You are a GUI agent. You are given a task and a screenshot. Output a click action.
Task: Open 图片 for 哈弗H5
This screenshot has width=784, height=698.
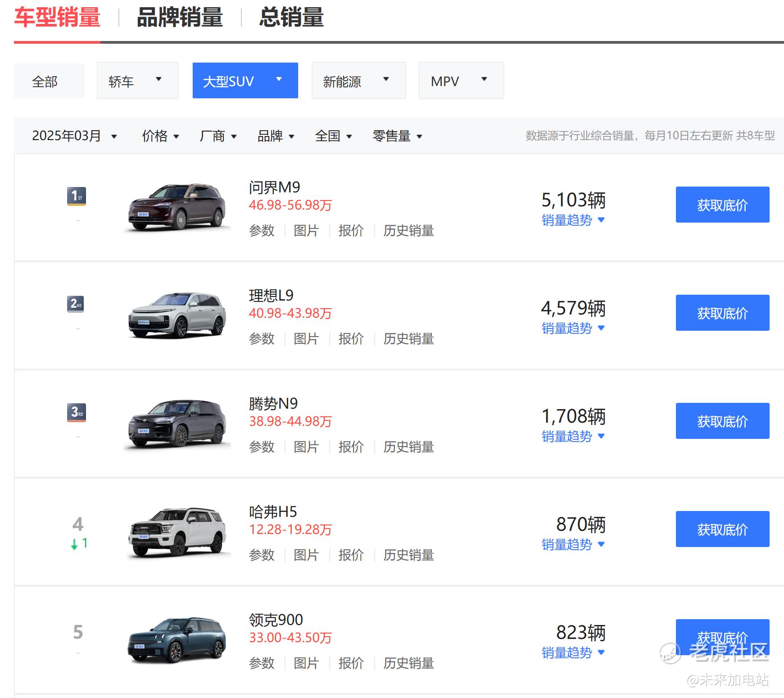click(306, 555)
